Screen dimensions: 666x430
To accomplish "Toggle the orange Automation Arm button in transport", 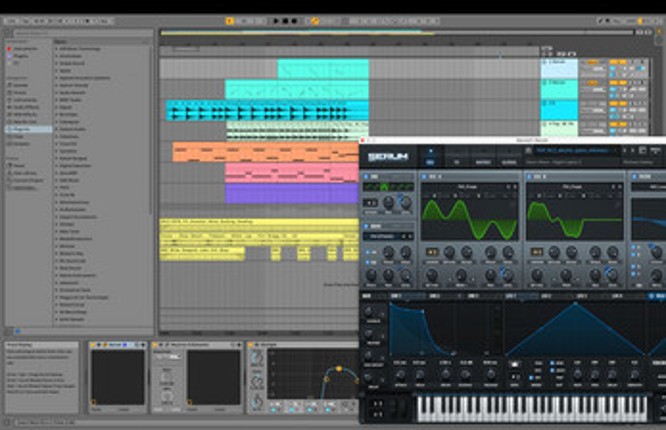I will click(315, 20).
